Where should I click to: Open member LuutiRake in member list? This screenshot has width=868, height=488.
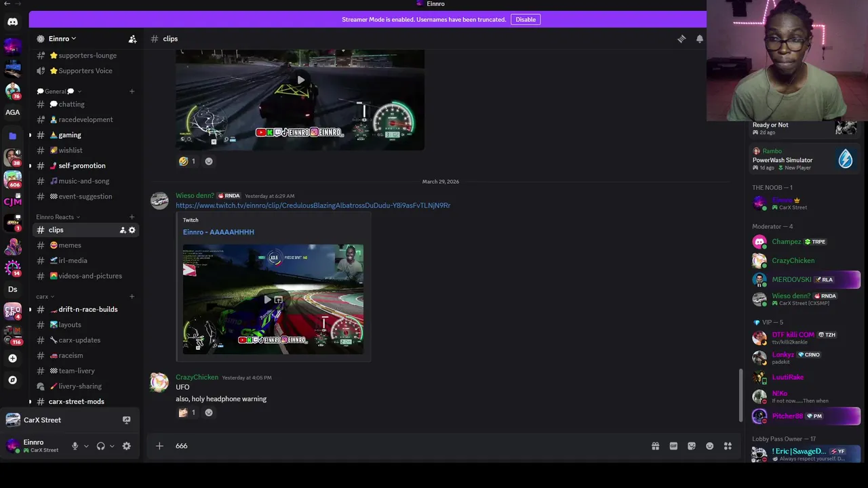click(806, 377)
